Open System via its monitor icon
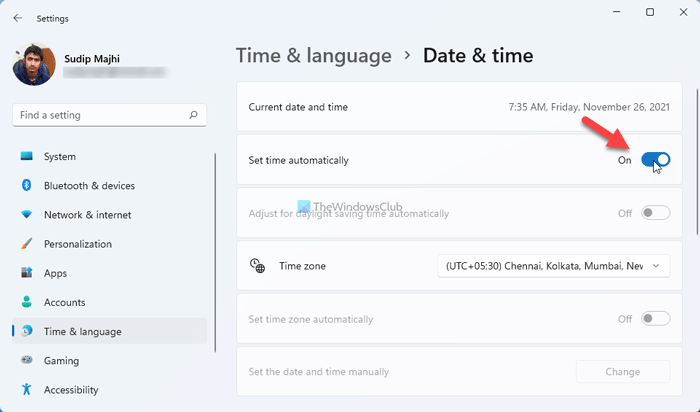The image size is (700, 412). [x=26, y=157]
